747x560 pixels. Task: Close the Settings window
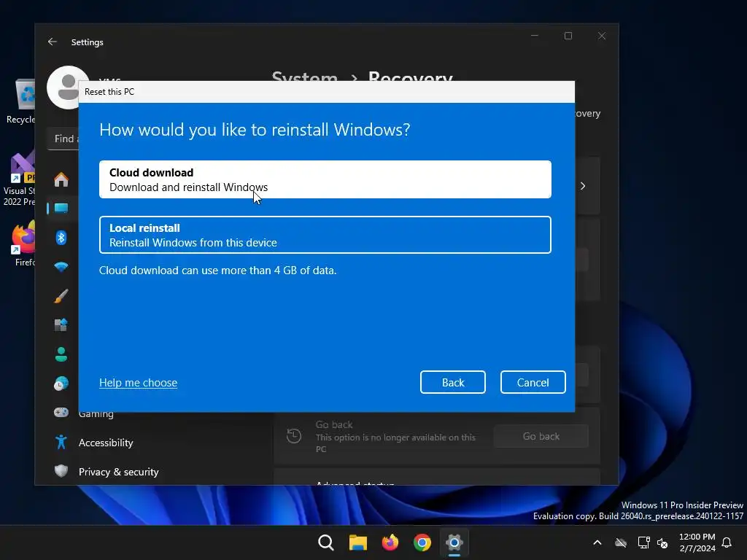pos(602,36)
